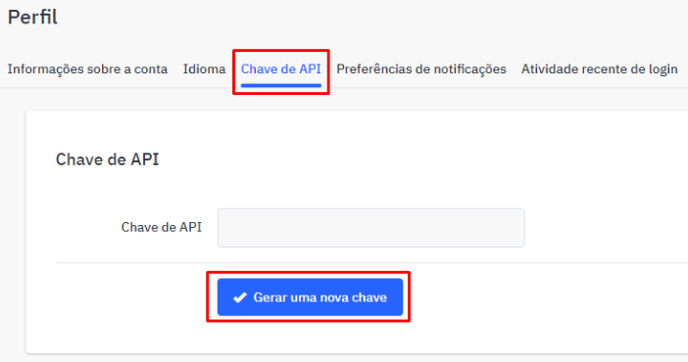
Task: Click Gerar uma nova chave button
Action: 310,297
